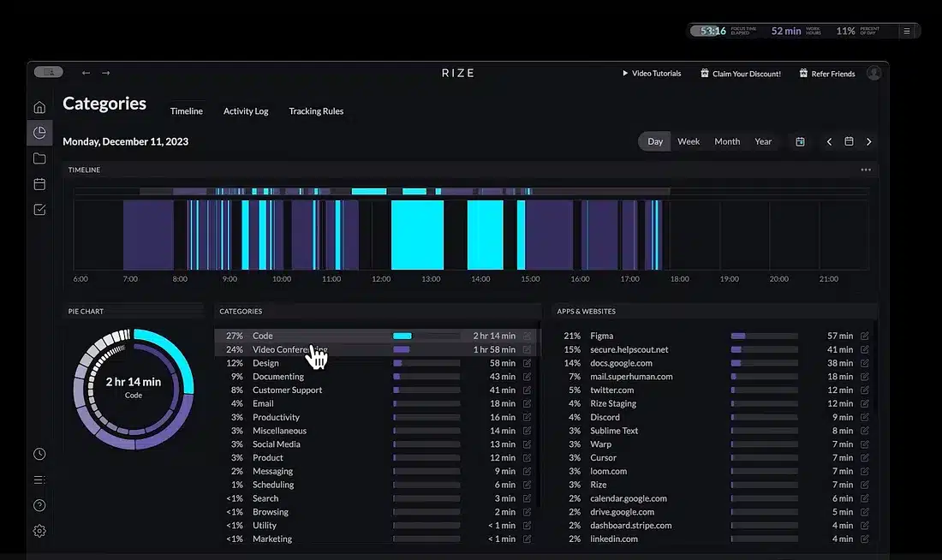Switch to the Month view
Image resolution: width=942 pixels, height=560 pixels.
coord(727,142)
